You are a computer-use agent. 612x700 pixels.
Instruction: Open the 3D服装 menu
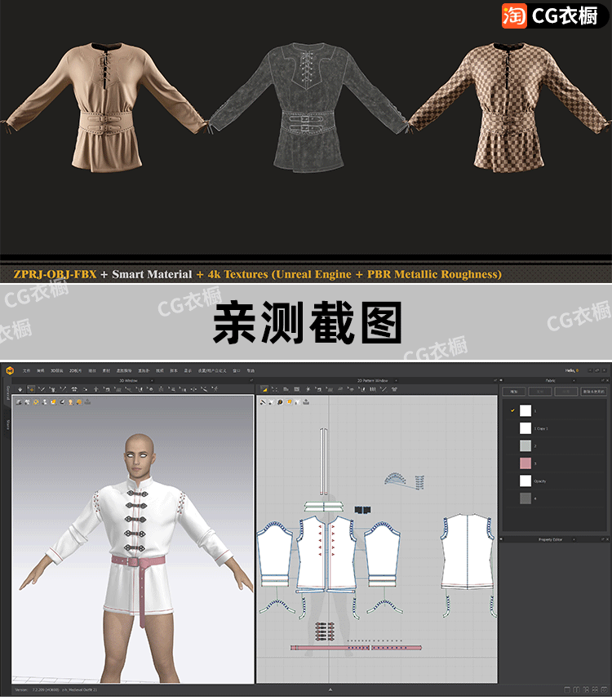point(56,370)
